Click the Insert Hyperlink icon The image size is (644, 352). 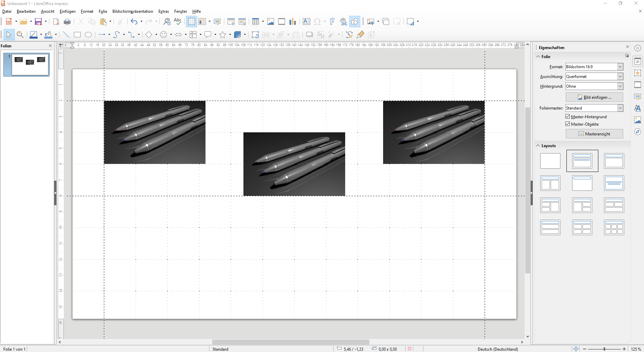pyautogui.click(x=343, y=22)
